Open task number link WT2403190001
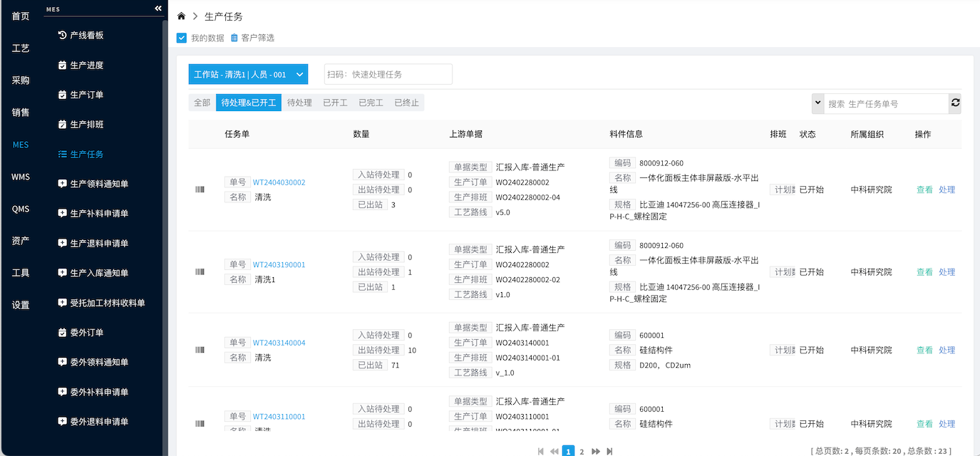 coord(279,264)
